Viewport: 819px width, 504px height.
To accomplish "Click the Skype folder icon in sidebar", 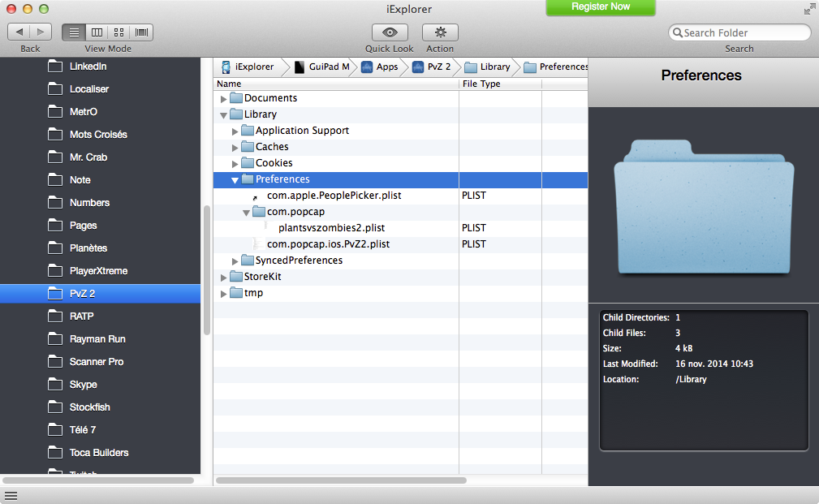I will click(55, 385).
